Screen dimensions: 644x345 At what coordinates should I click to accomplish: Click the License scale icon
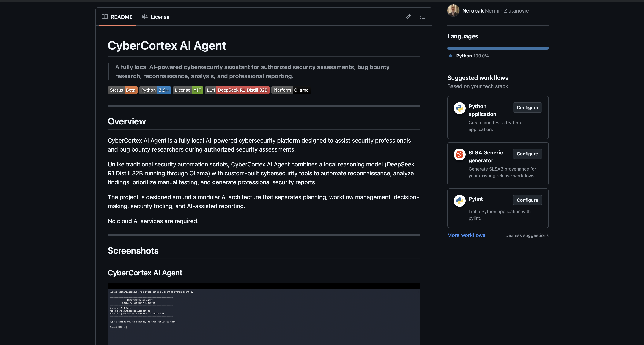coord(144,17)
